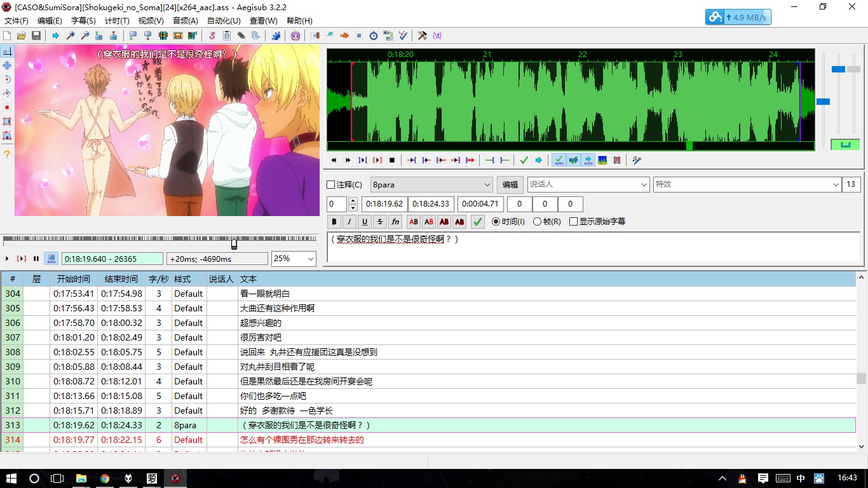
Task: Select subtitle row 314 怎么有个裸围男
Action: point(428,440)
